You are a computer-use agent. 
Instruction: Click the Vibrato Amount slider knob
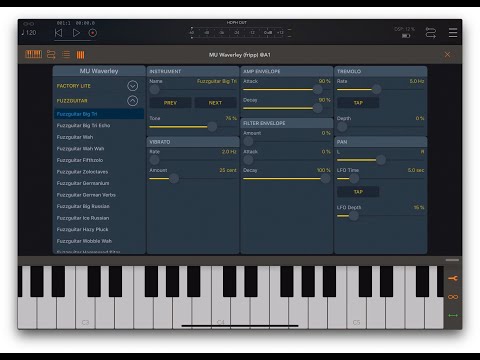click(174, 179)
